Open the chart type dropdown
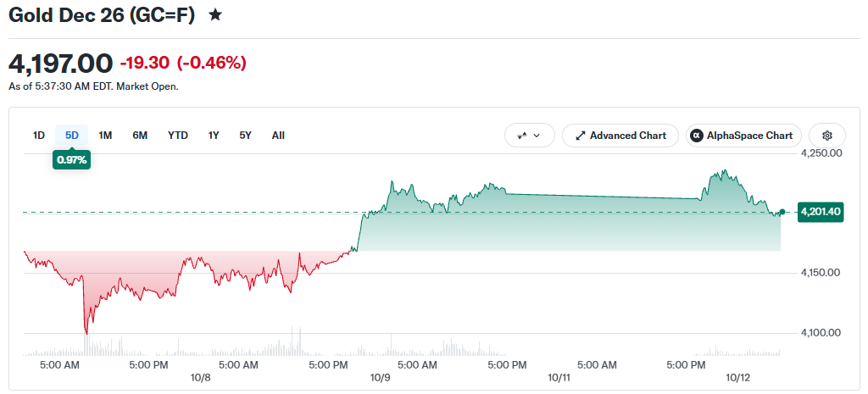 click(529, 136)
